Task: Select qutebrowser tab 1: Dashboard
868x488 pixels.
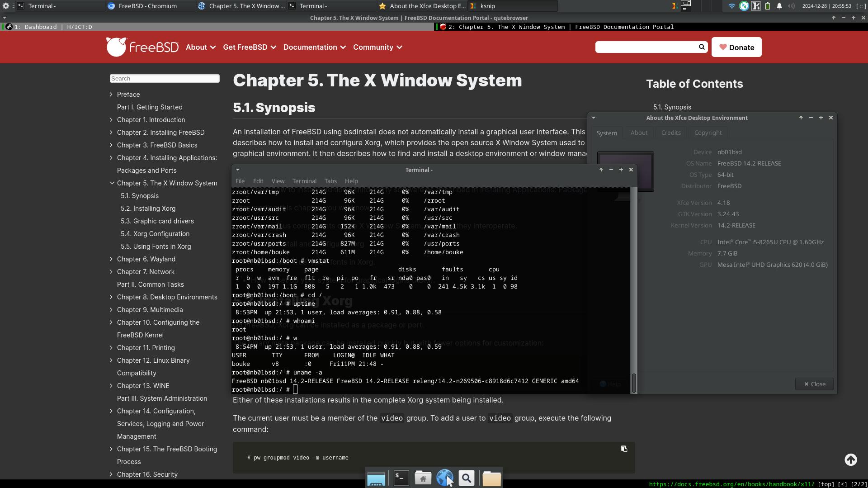Action: pos(217,27)
